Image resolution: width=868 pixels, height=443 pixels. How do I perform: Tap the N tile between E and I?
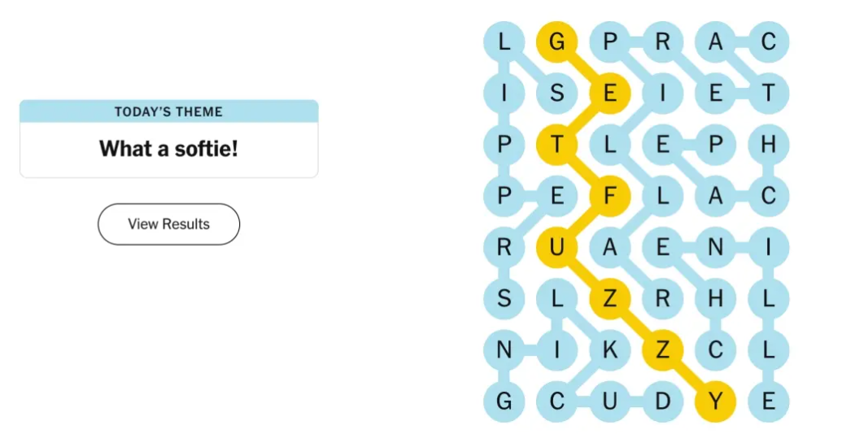(715, 247)
